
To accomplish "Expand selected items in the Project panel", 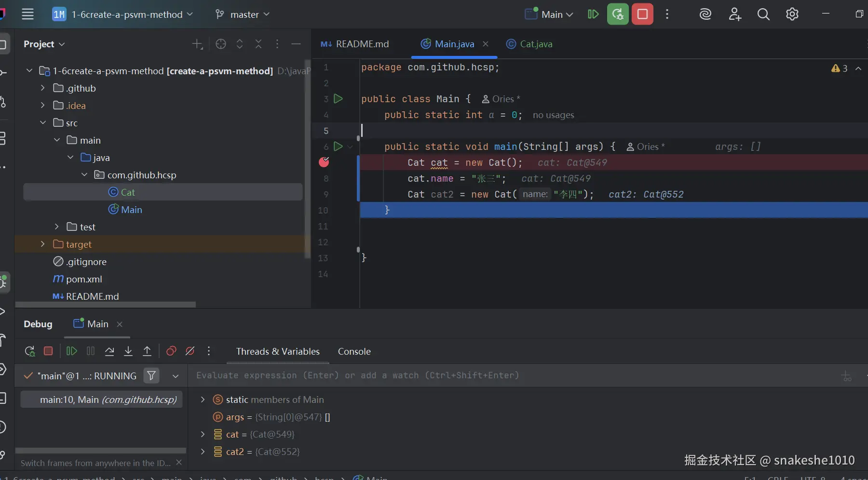I will 240,44.
